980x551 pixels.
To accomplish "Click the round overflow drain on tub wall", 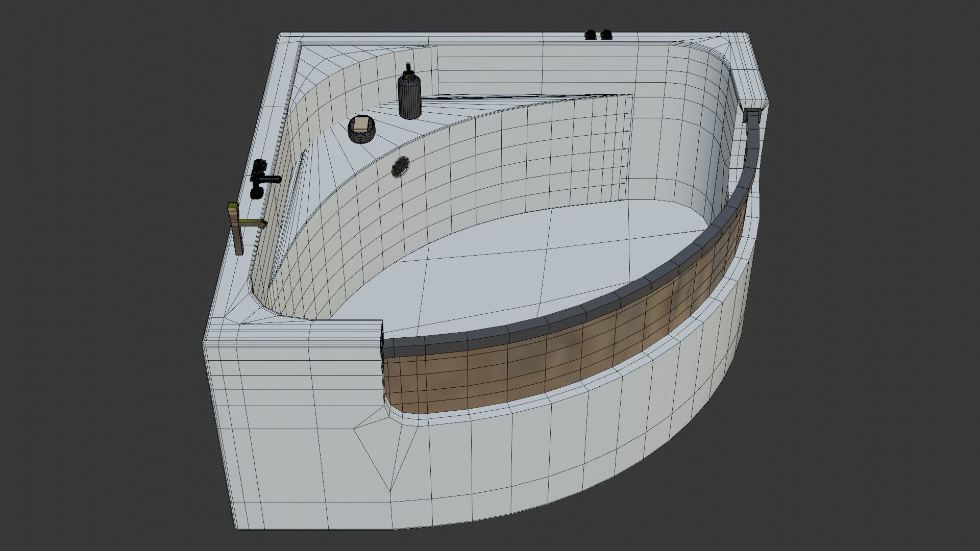I will [400, 166].
